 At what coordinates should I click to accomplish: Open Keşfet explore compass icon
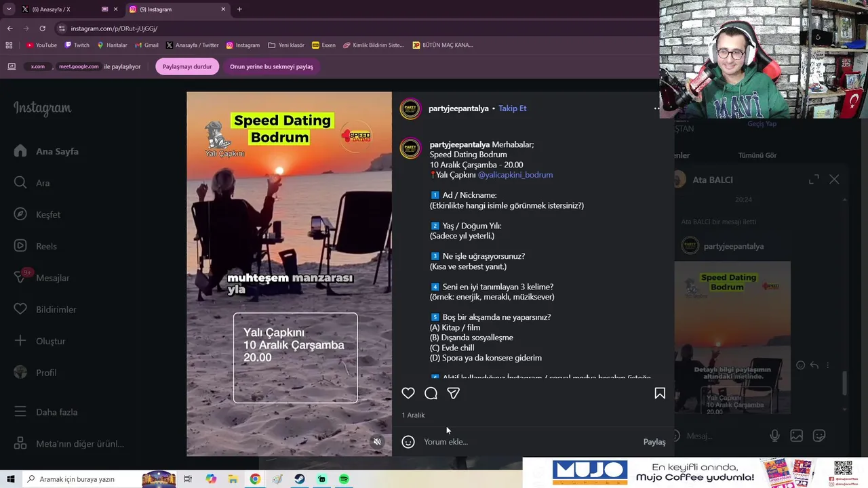(20, 214)
